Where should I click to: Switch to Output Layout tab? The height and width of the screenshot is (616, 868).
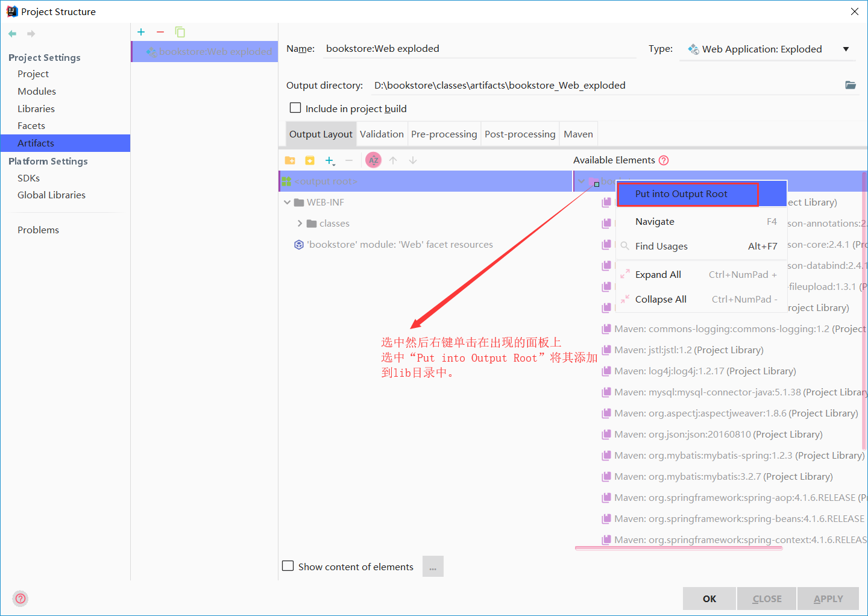(321, 134)
